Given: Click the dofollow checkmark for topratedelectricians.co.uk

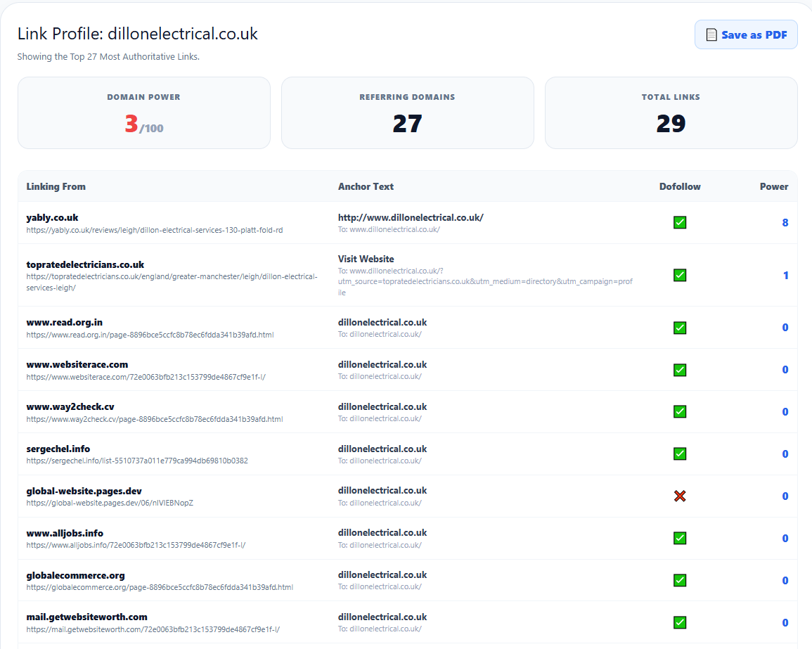Looking at the screenshot, I should [680, 275].
